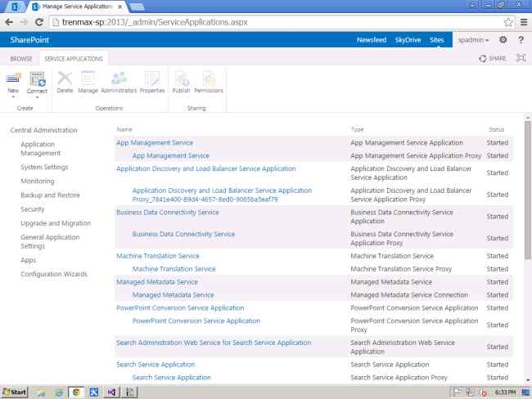This screenshot has height=399, width=532.
Task: Select the Managed Metadata Service Connection type text
Action: (x=409, y=295)
